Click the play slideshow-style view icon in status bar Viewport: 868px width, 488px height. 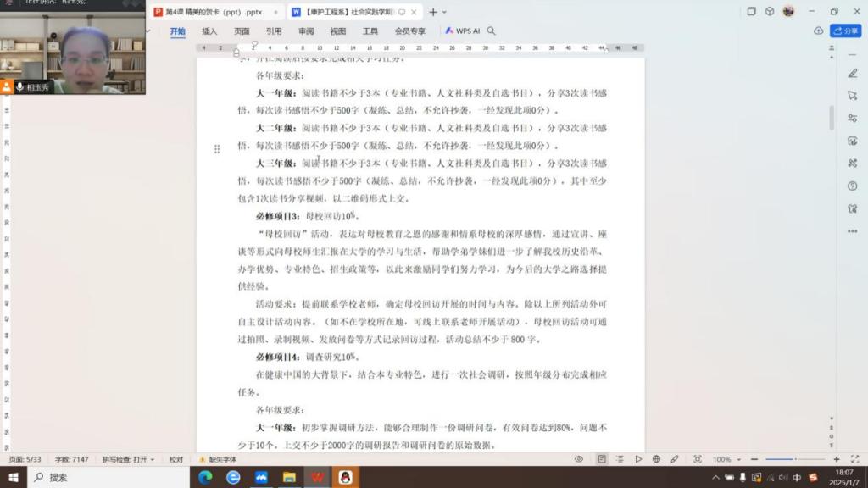[638, 459]
